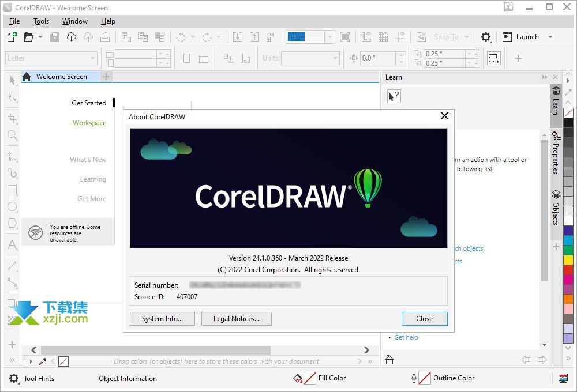Click the Publish to PDF icon
The width and height of the screenshot is (577, 392).
click(x=271, y=37)
